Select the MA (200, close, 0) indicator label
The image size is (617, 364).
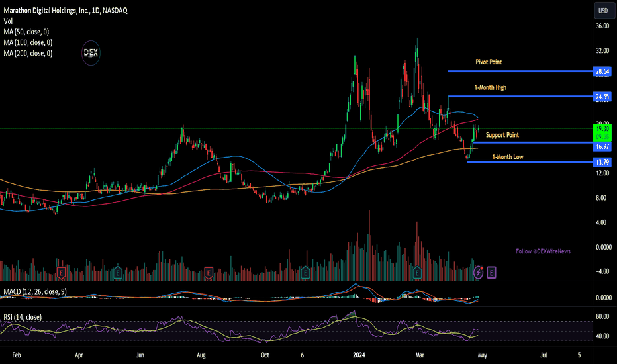(28, 53)
